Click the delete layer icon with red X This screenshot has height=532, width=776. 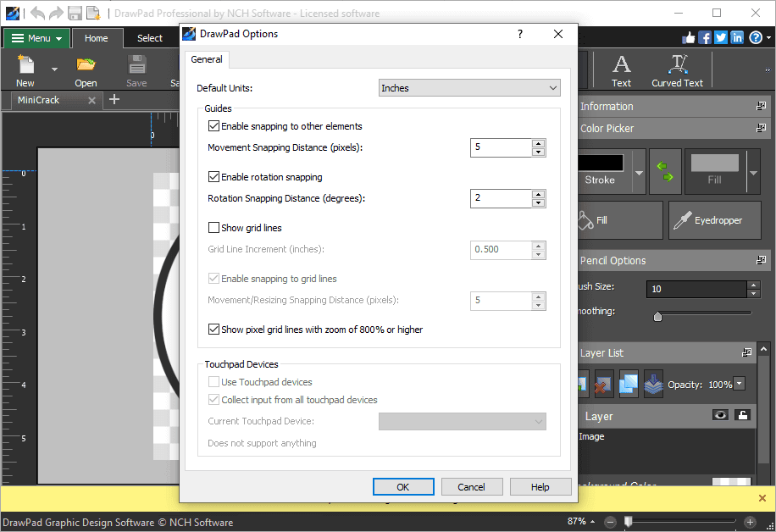(x=603, y=384)
